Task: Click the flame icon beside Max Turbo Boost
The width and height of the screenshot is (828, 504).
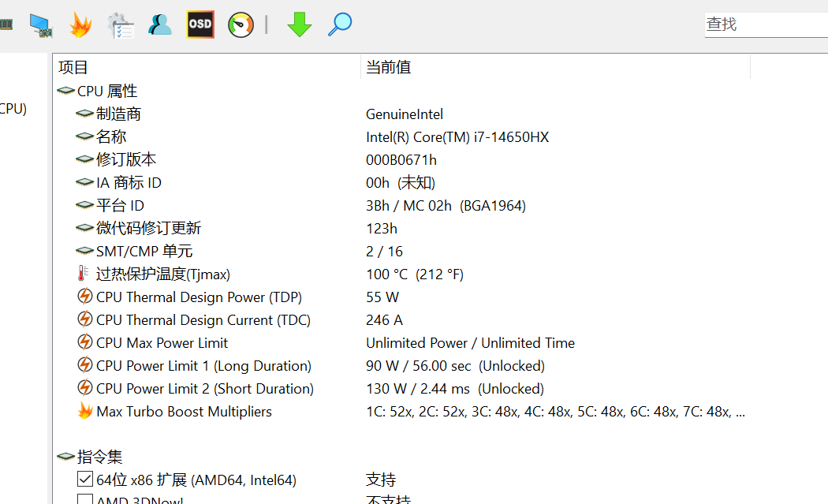Action: (84, 410)
